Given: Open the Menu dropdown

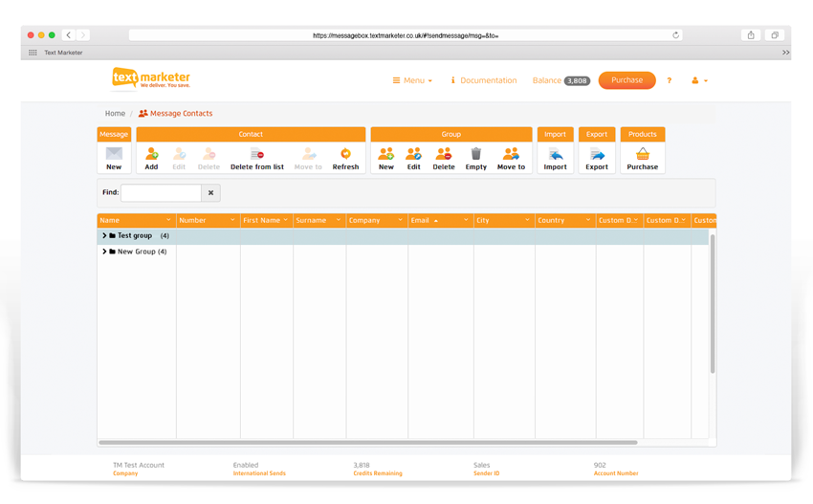Looking at the screenshot, I should click(412, 80).
